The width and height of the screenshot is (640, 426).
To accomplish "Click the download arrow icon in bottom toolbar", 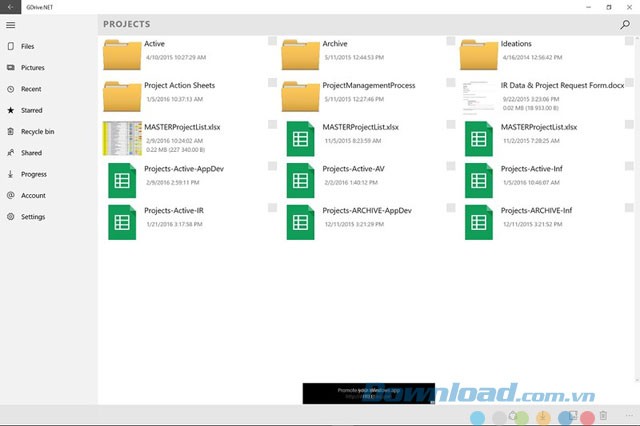I will coord(543,416).
